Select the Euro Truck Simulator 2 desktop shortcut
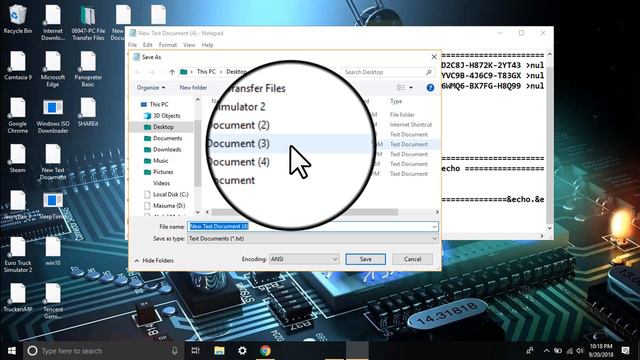The image size is (640, 360). point(18,255)
